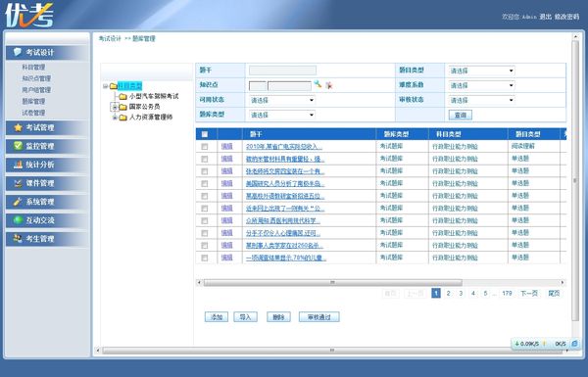Click the page's vertical scrollbar thumb
Viewport: 588px width, 377px height.
575,180
